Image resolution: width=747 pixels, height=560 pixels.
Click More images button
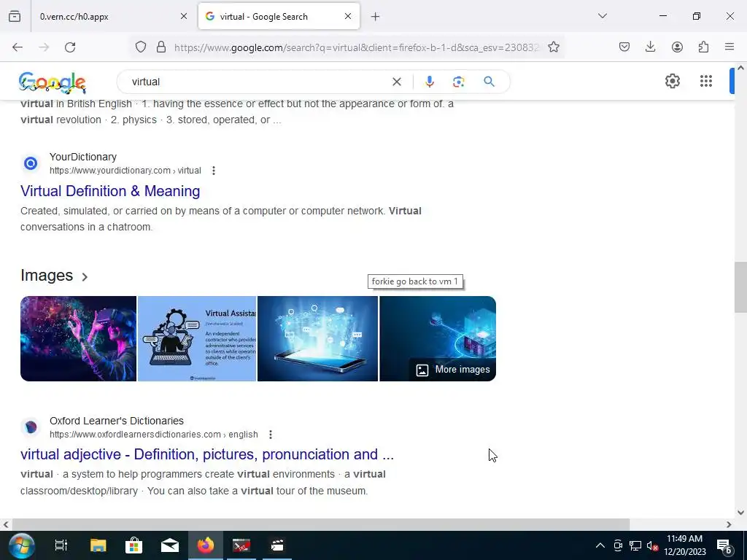pyautogui.click(x=452, y=370)
